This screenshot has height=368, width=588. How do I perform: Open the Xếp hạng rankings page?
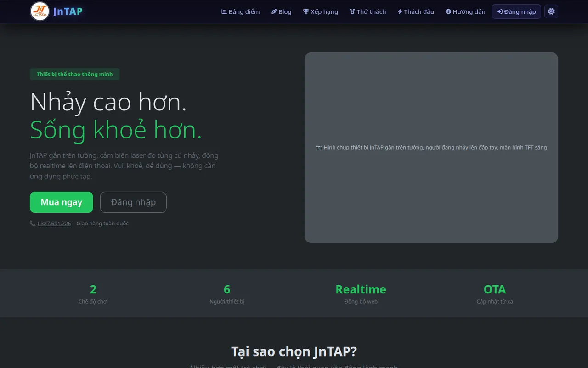tap(320, 12)
